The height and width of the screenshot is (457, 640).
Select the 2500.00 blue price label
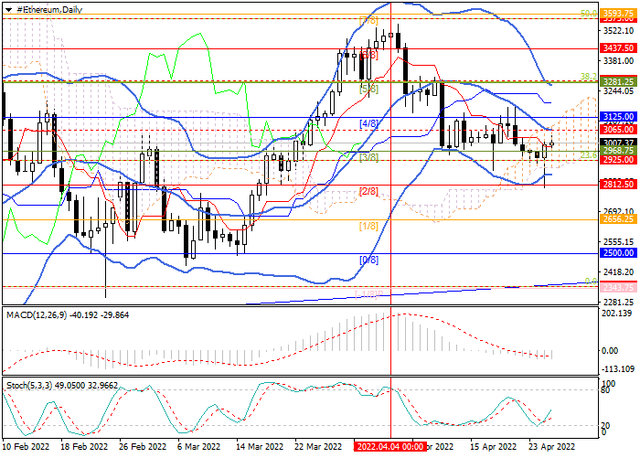pyautogui.click(x=618, y=253)
